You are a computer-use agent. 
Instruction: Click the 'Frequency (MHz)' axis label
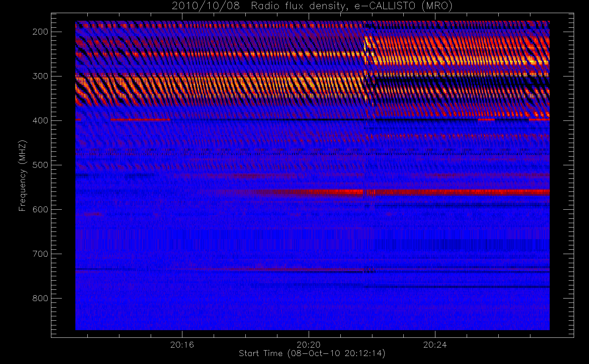click(23, 175)
